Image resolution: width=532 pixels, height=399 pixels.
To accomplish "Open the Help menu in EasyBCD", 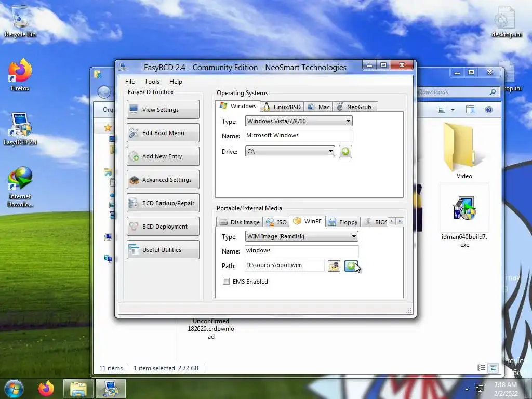I will (x=176, y=82).
